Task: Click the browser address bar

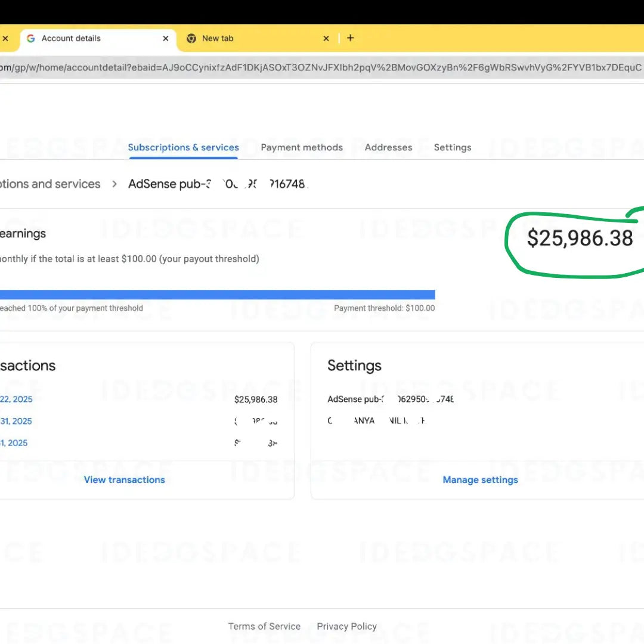Action: coord(322,68)
